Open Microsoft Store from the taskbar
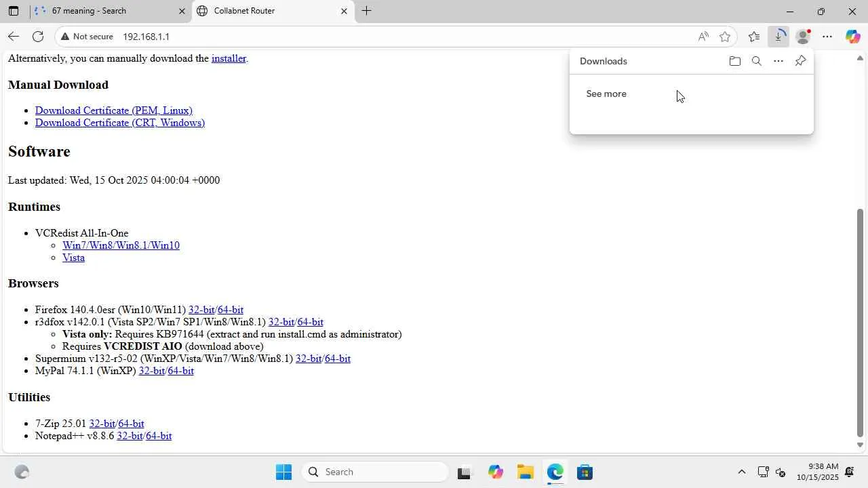 (x=585, y=472)
